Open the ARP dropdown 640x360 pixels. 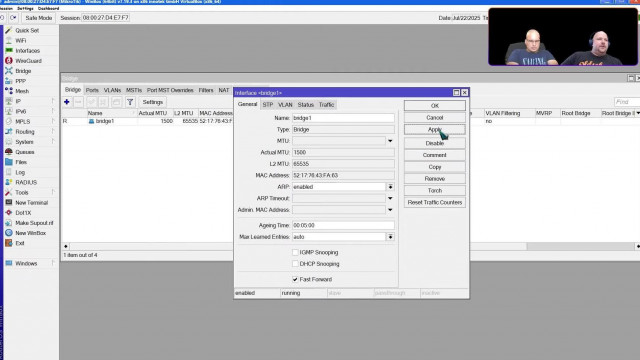[x=390, y=187]
